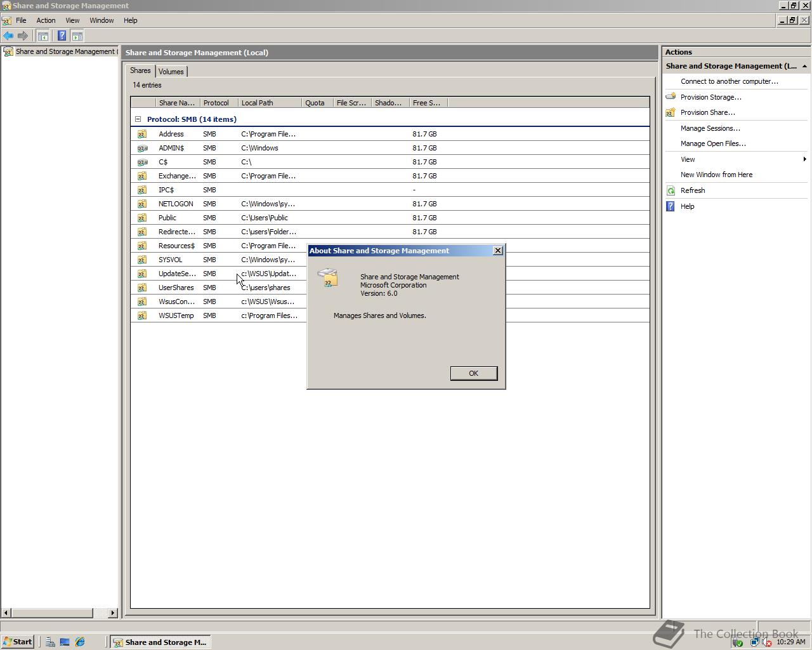The image size is (812, 650).
Task: Toggle the show/hide console tree icon
Action: click(x=43, y=36)
